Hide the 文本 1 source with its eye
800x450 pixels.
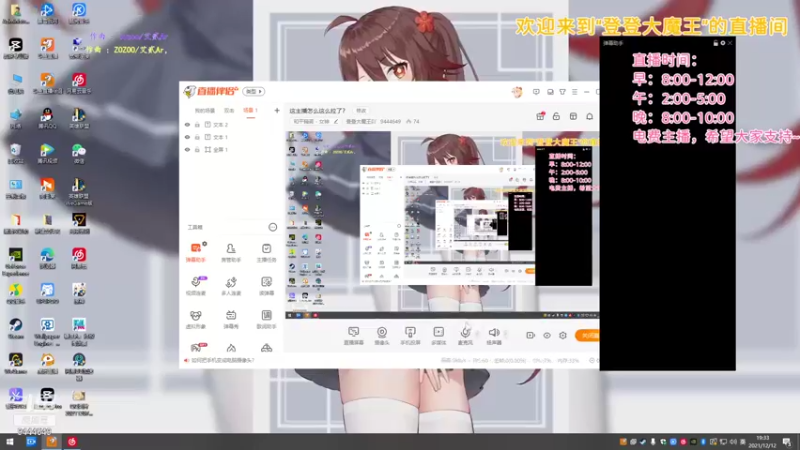pos(187,137)
